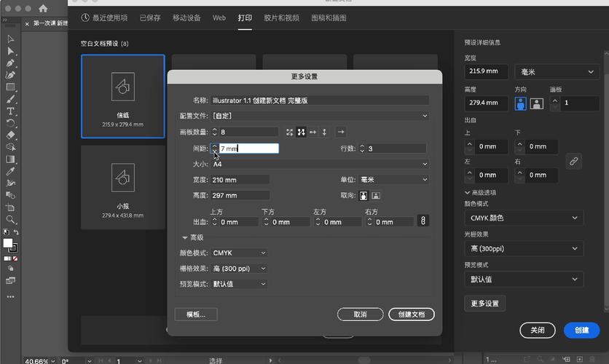Switch to the Web tab
The width and height of the screenshot is (609, 364).
[219, 18]
